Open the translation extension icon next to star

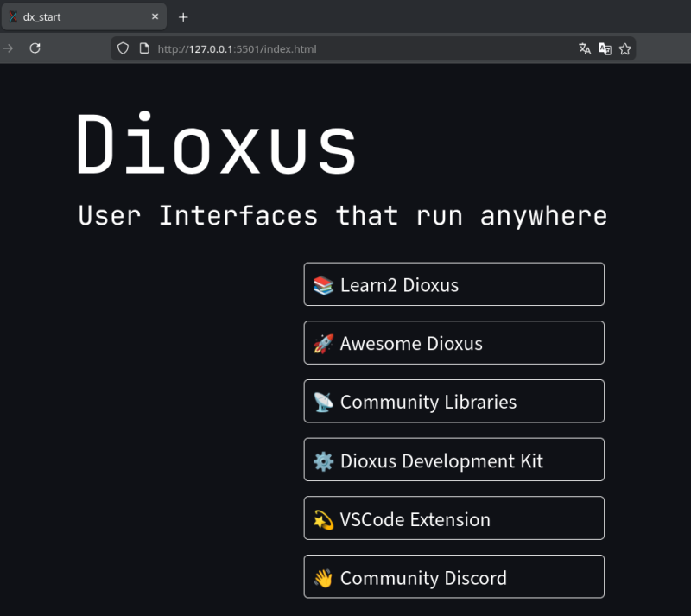605,49
